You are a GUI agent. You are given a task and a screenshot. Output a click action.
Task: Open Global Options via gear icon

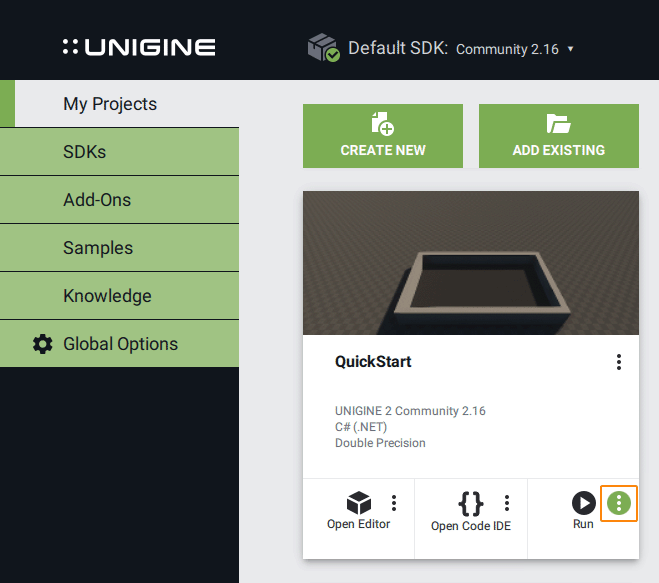43,344
